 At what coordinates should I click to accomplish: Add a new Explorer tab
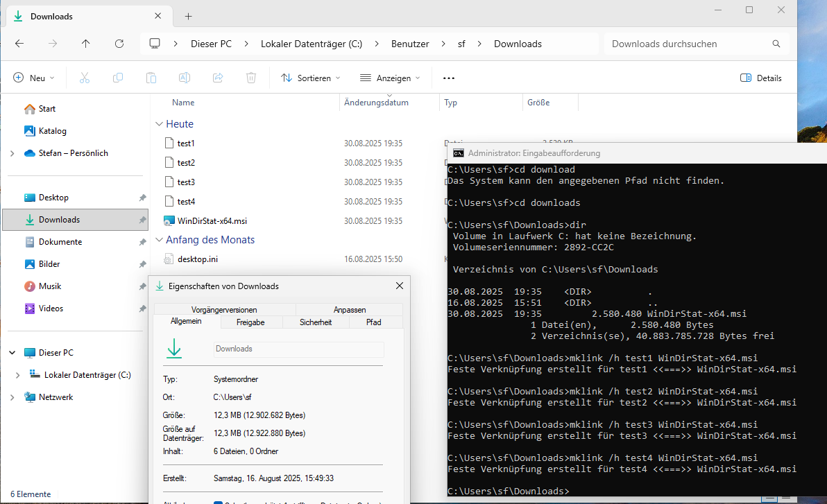(x=188, y=17)
